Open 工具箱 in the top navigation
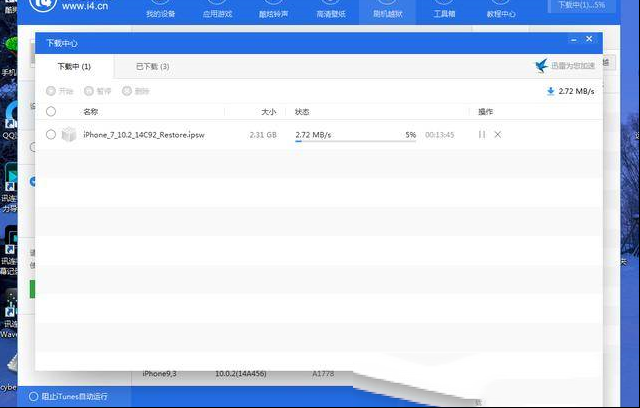Viewport: 640px width, 408px height. tap(444, 14)
